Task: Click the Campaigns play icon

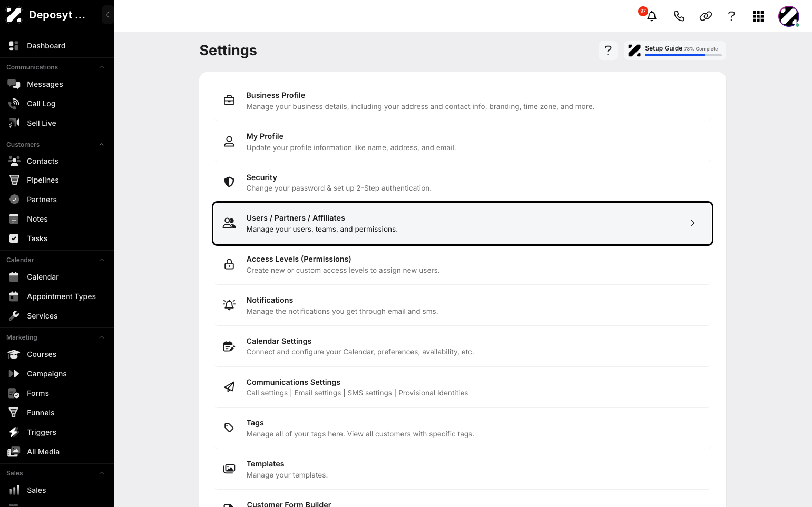Action: click(14, 374)
